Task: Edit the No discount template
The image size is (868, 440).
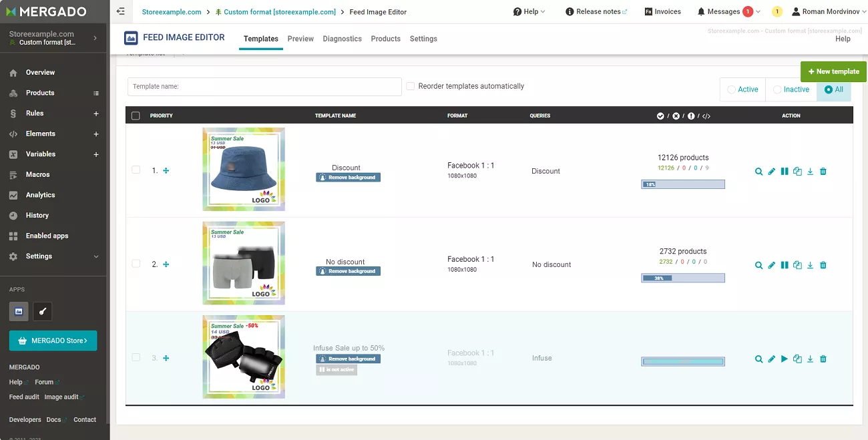Action: coord(771,265)
